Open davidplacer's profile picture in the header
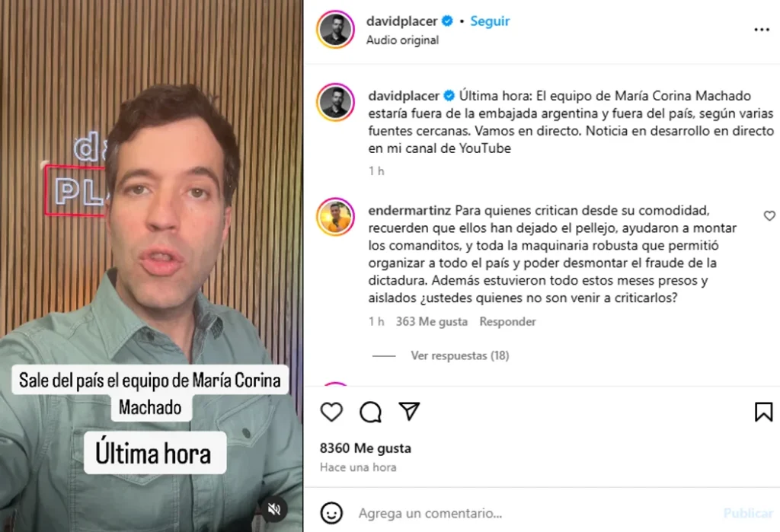Image resolution: width=780 pixels, height=532 pixels. coord(335,30)
